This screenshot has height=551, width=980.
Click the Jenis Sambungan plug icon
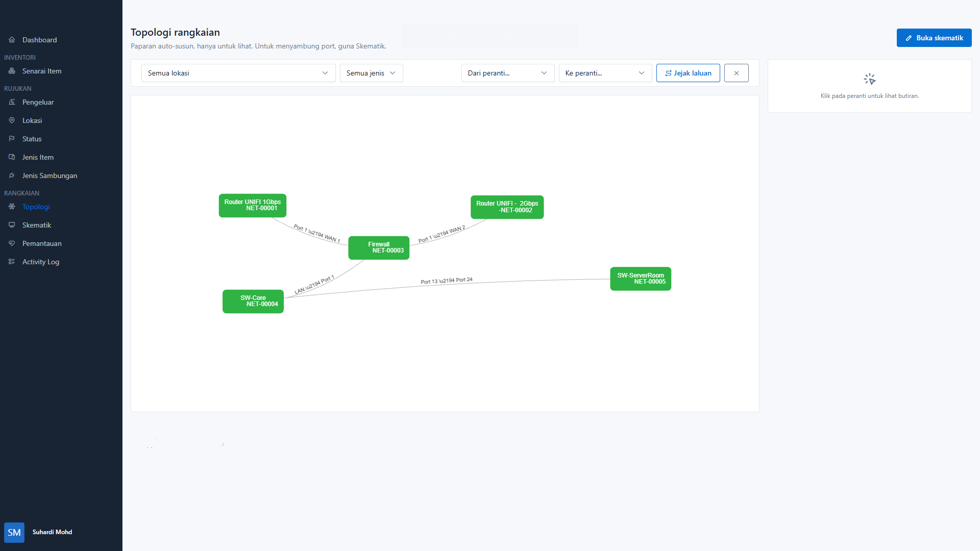[12, 176]
